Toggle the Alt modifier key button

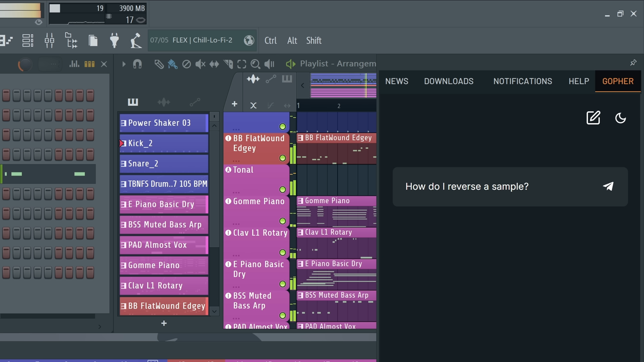coord(292,41)
